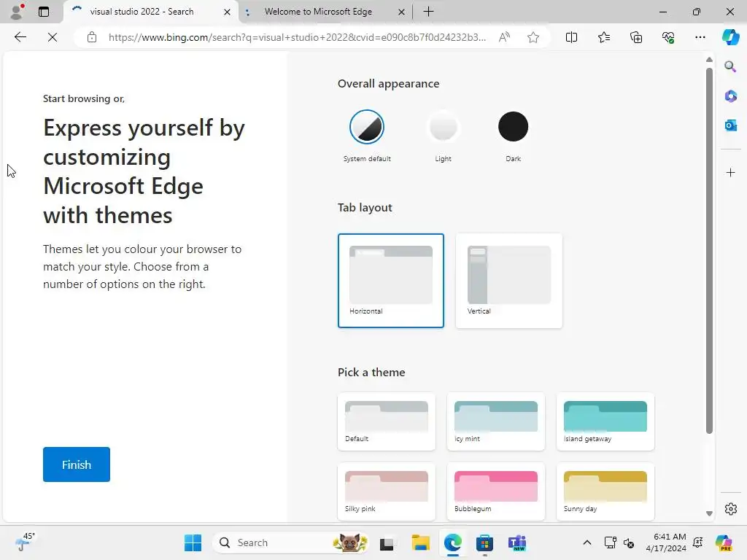Pick the Silky pink theme
Screen dimensions: 747x560
click(x=387, y=491)
